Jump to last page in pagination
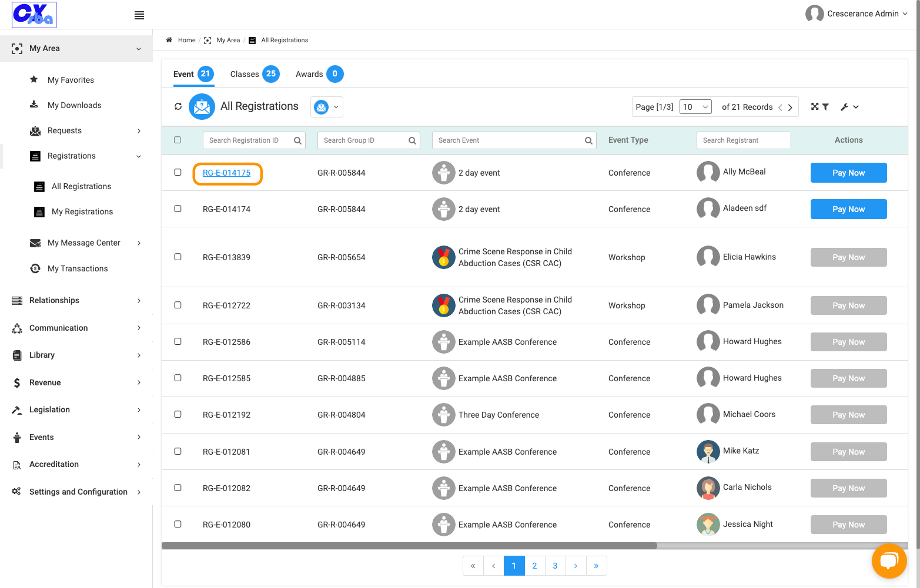The width and height of the screenshot is (920, 588). pos(596,566)
